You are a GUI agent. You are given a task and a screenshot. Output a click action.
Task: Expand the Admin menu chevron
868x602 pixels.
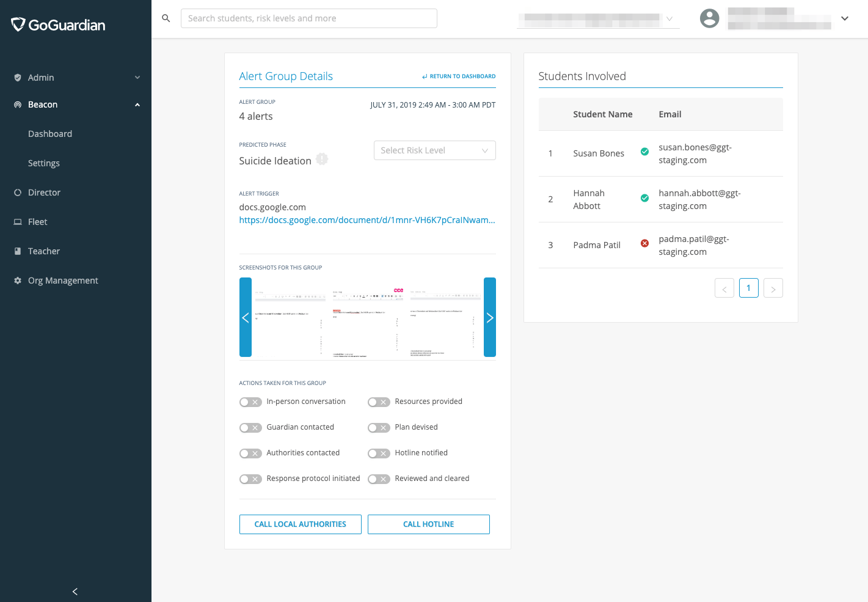137,78
